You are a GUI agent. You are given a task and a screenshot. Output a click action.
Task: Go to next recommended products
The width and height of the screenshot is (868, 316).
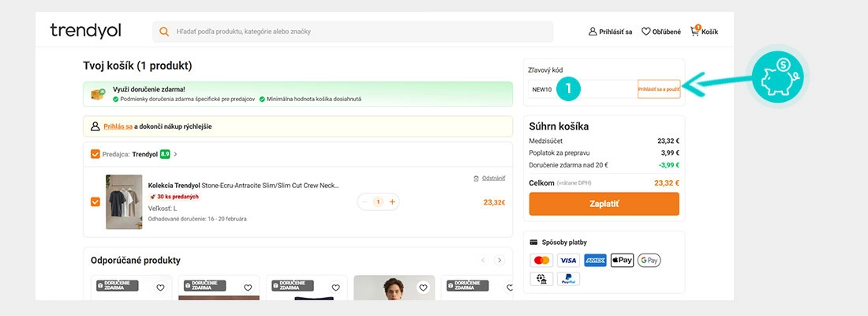499,260
